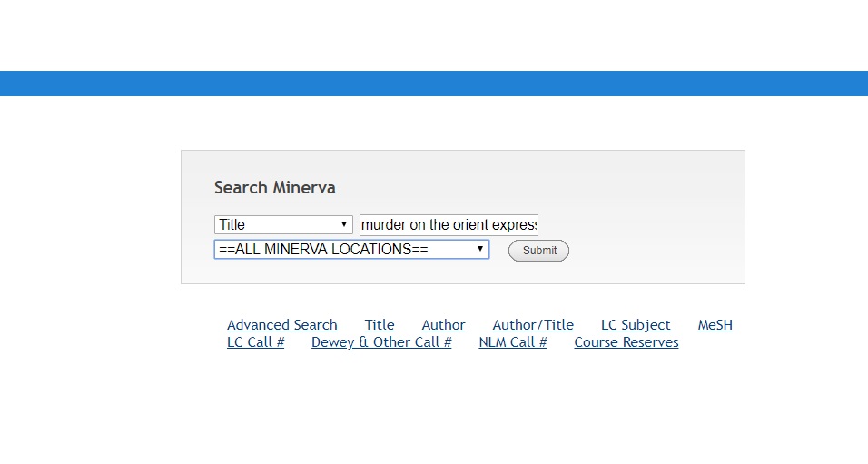Click empty gray area of search panel
This screenshot has width=868, height=464.
click(x=654, y=200)
